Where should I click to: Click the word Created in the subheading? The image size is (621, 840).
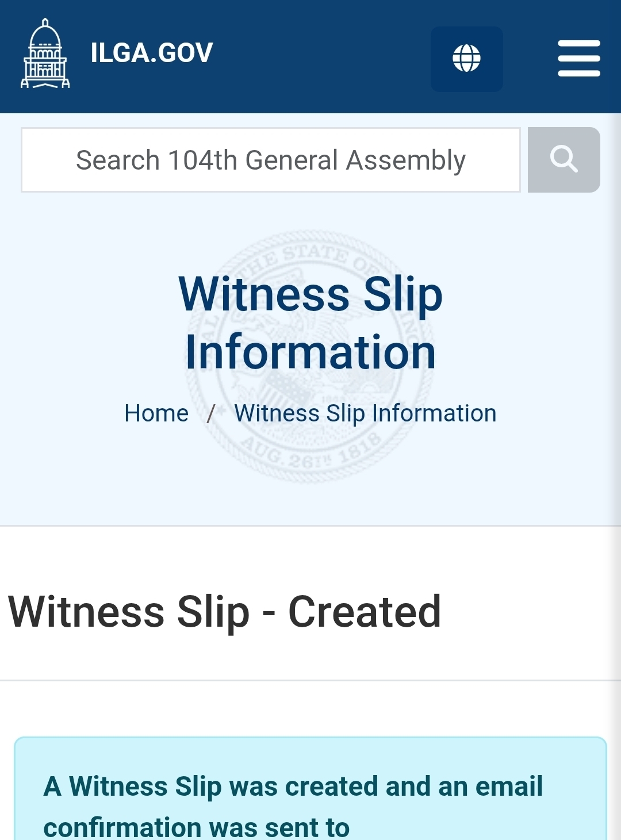pyautogui.click(x=365, y=612)
